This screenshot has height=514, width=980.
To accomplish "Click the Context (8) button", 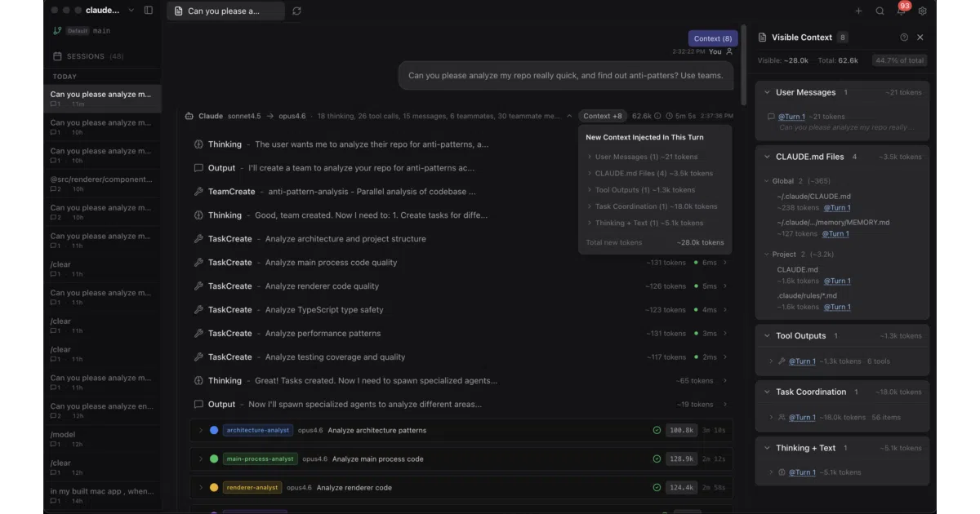I will pos(713,38).
